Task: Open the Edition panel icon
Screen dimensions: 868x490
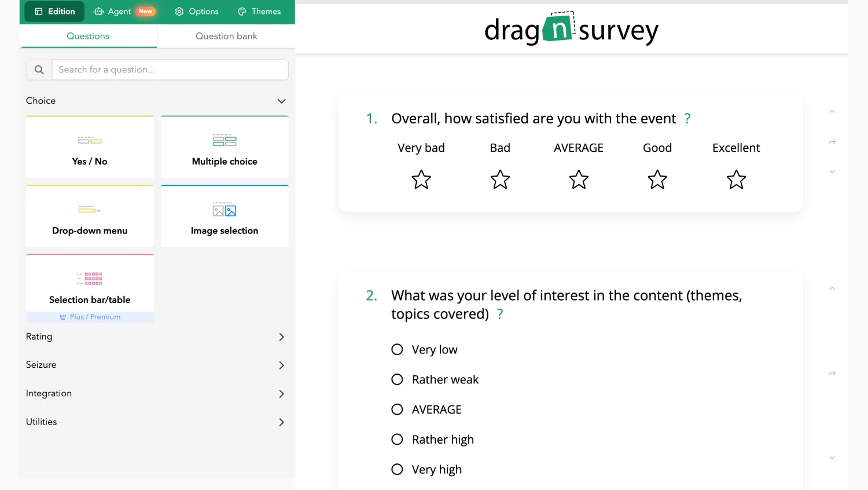Action: tap(39, 11)
